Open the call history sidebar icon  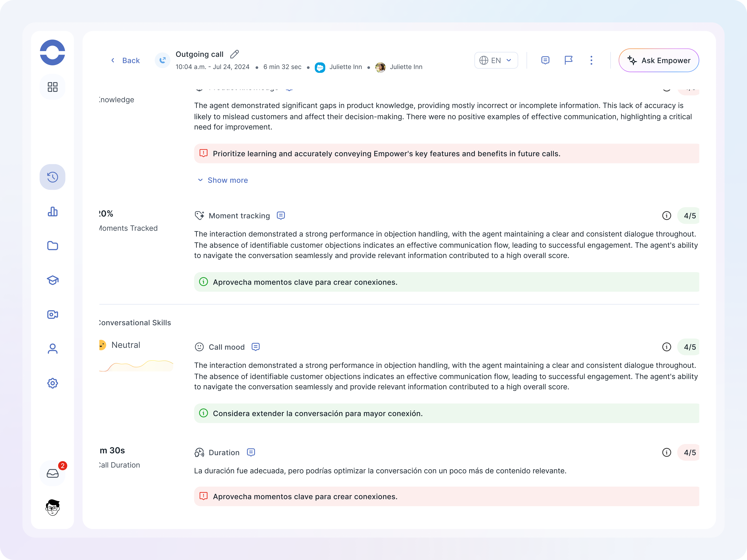click(x=52, y=177)
